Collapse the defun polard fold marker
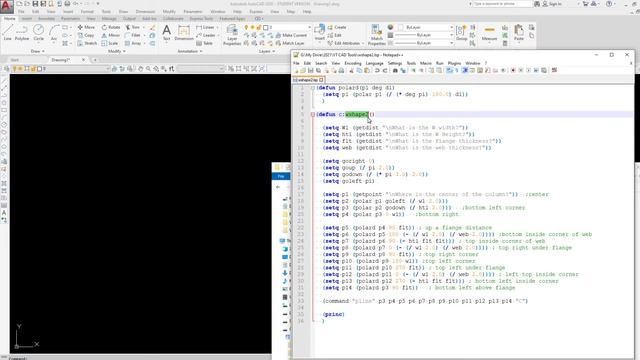Image resolution: width=640 pixels, height=360 pixels. [313, 88]
